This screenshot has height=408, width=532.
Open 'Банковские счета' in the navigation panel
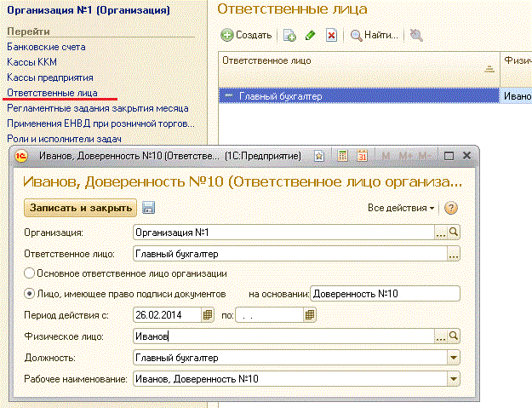(46, 47)
